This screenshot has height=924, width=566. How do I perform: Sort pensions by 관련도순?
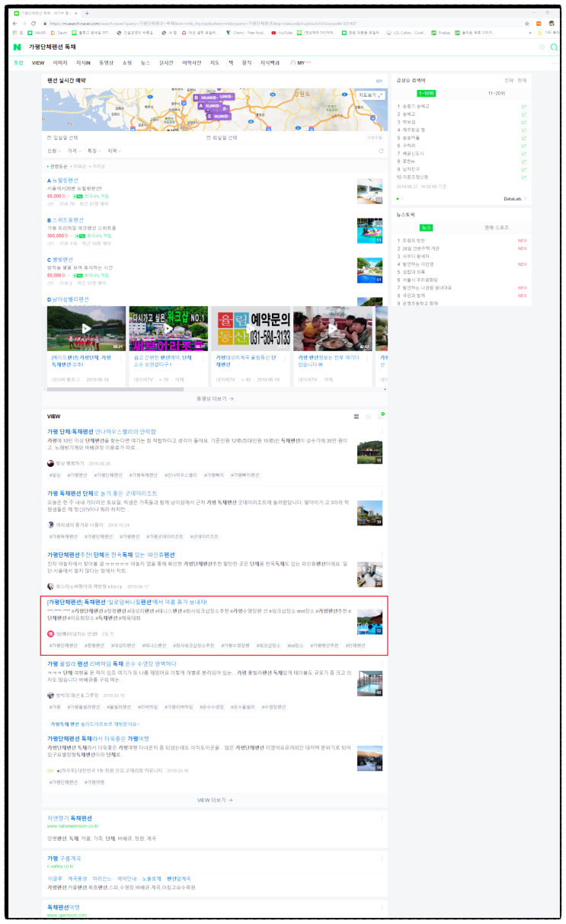(x=58, y=166)
